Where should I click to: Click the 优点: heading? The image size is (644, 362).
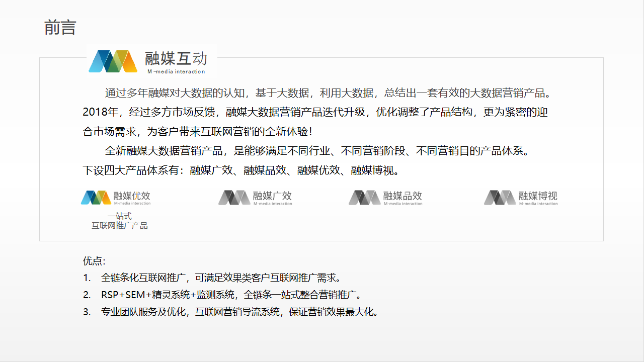(94, 261)
